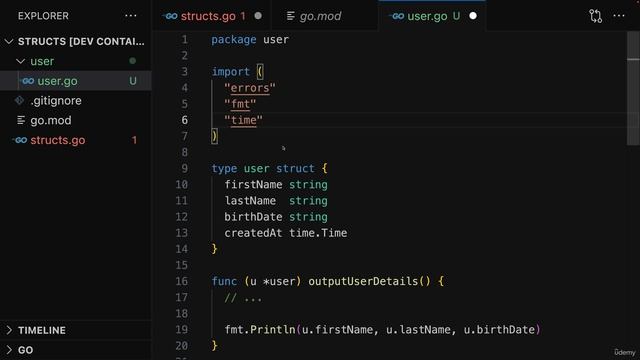
Task: Click firstName field in struct
Action: pyautogui.click(x=253, y=184)
